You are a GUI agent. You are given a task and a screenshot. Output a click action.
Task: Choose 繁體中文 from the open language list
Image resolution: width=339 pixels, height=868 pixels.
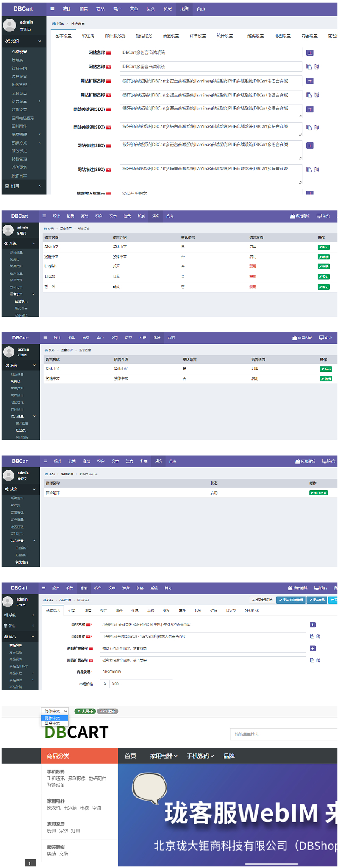click(53, 723)
